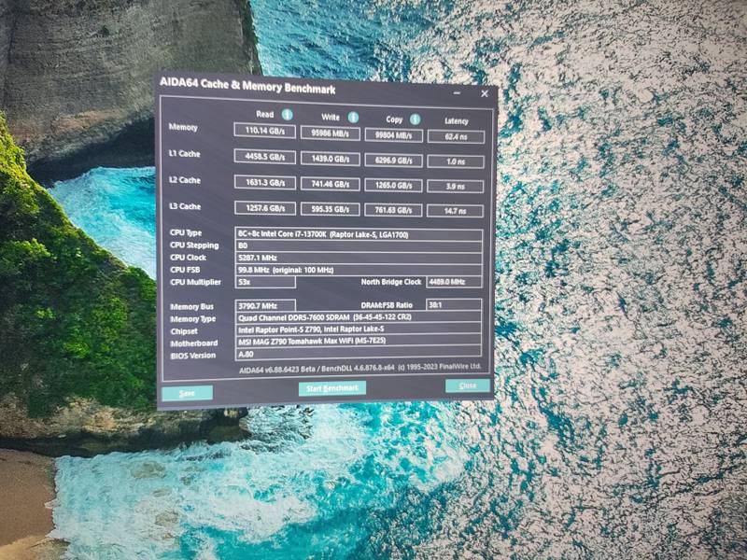This screenshot has height=560, width=747.
Task: Click the Write info icon
Action: 353,118
